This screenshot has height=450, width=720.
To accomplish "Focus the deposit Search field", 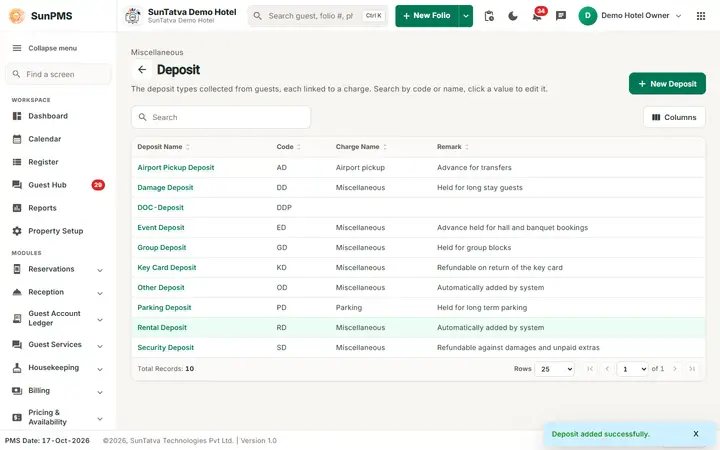I will click(x=221, y=118).
